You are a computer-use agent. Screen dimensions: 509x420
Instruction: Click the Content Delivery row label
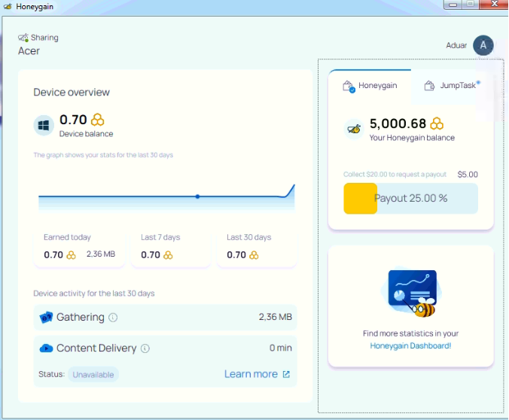96,348
